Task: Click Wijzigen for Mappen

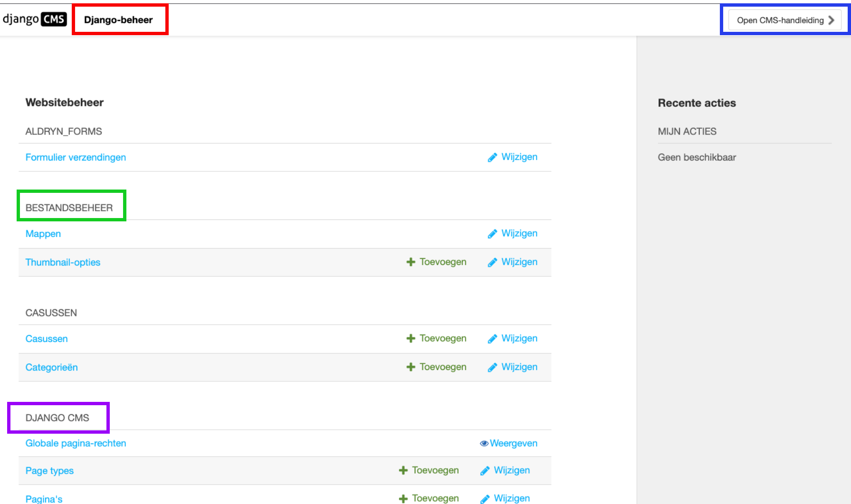Action: (512, 234)
